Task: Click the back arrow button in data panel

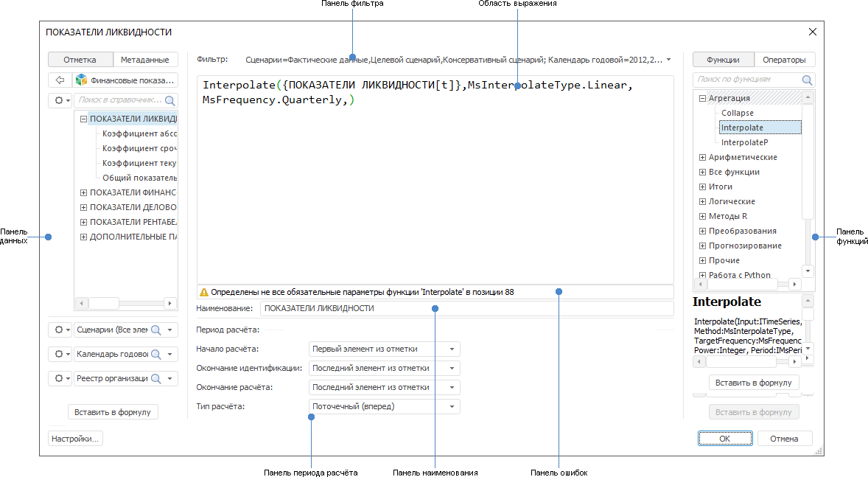Action: coord(60,80)
